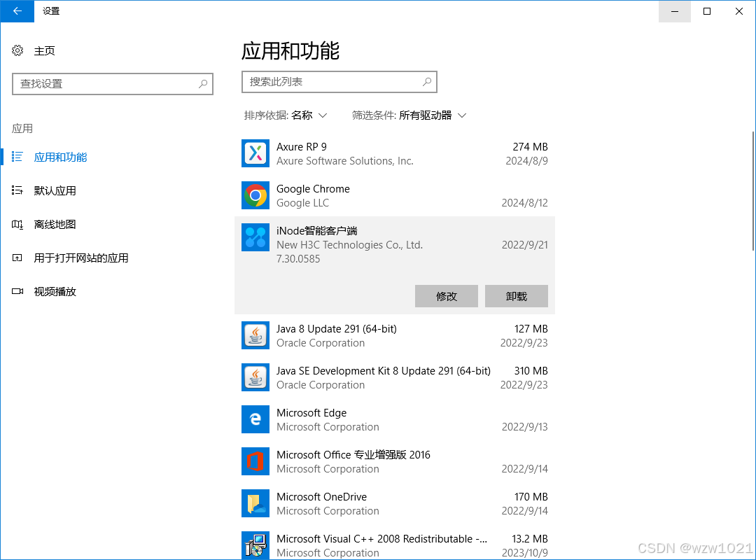The width and height of the screenshot is (756, 560).
Task: Click the 127 MB size value
Action: click(531, 328)
